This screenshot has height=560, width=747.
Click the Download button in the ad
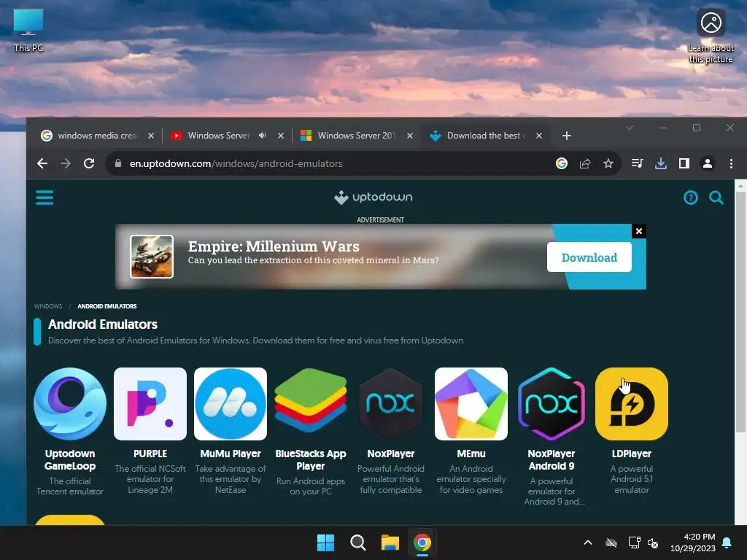tap(589, 257)
